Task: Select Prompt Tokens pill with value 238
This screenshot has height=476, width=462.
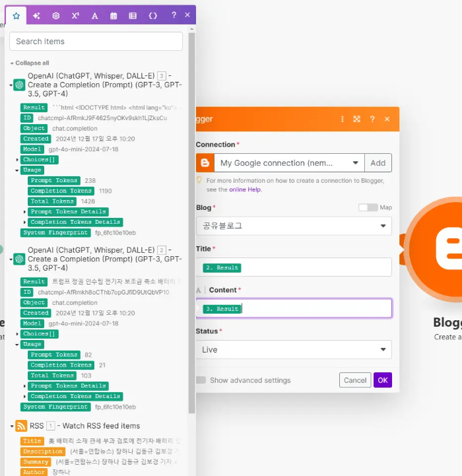Action: tap(54, 180)
